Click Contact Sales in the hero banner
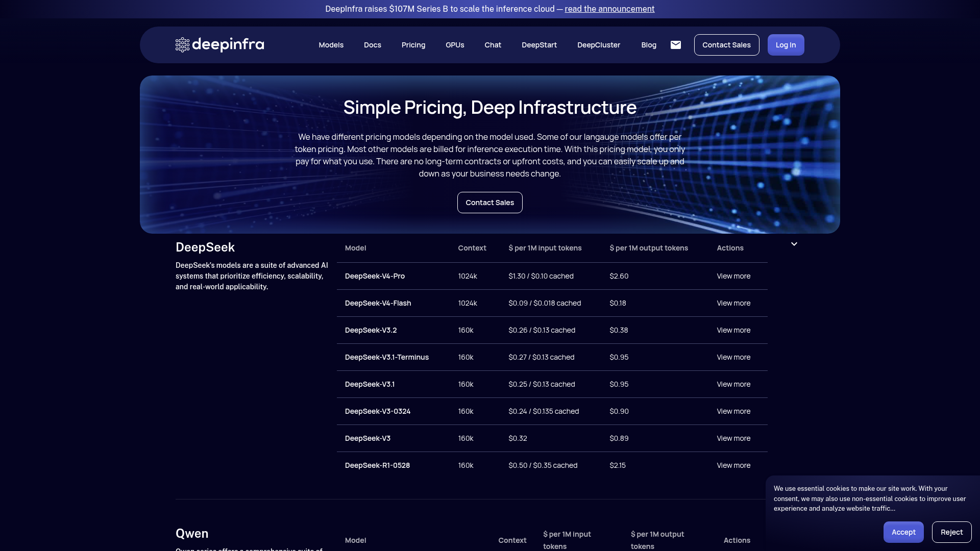 tap(489, 203)
